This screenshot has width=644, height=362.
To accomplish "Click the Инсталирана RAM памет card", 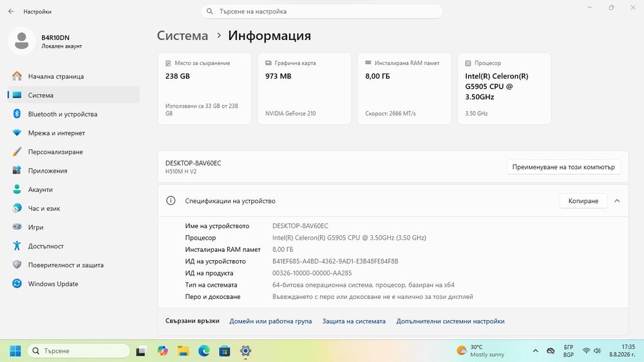I will click(404, 88).
